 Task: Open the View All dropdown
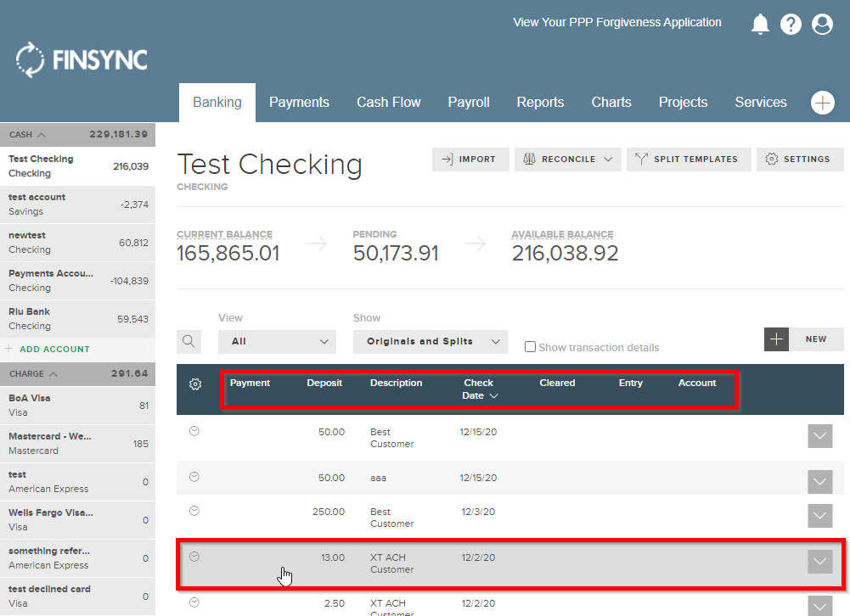pyautogui.click(x=277, y=341)
